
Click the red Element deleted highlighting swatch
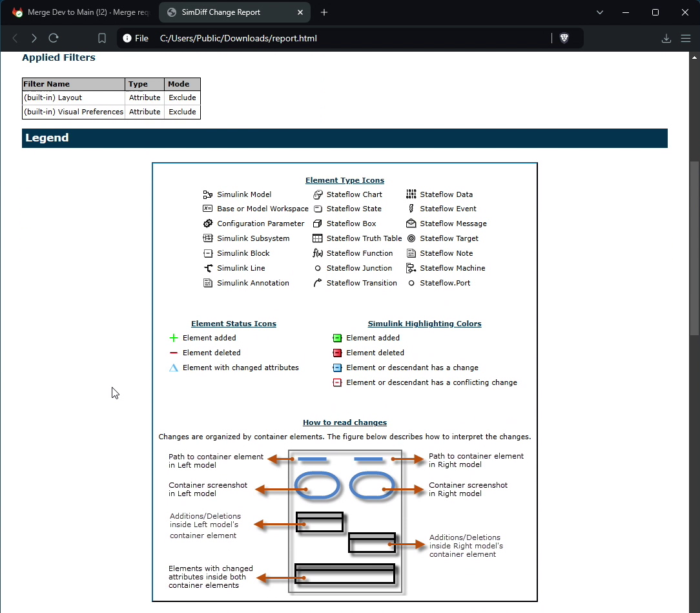pyautogui.click(x=337, y=353)
